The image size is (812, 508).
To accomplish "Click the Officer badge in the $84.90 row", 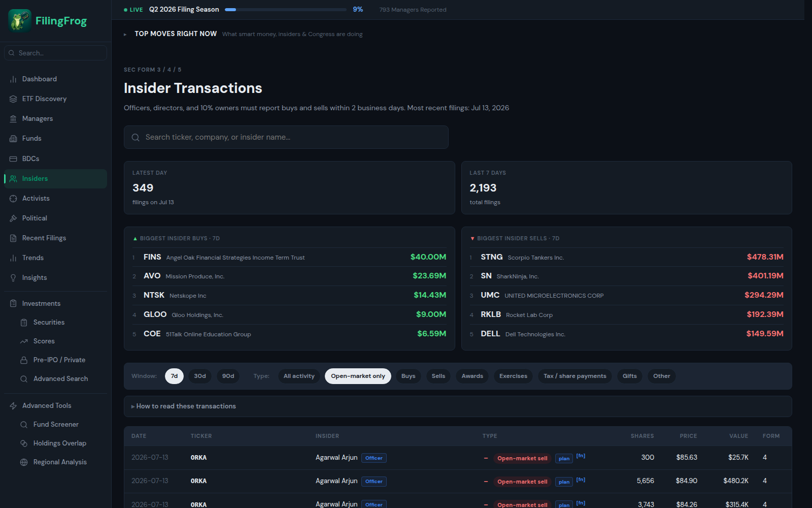I will click(x=374, y=481).
